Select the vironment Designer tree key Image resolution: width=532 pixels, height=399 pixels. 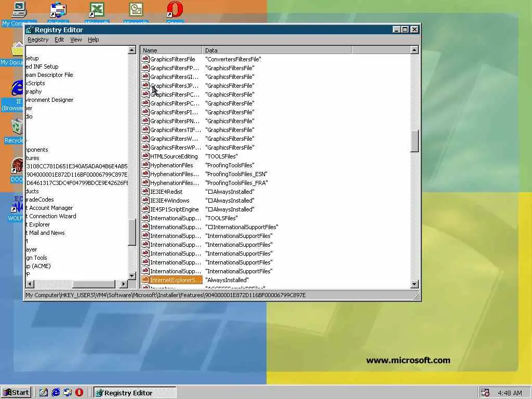coord(50,100)
